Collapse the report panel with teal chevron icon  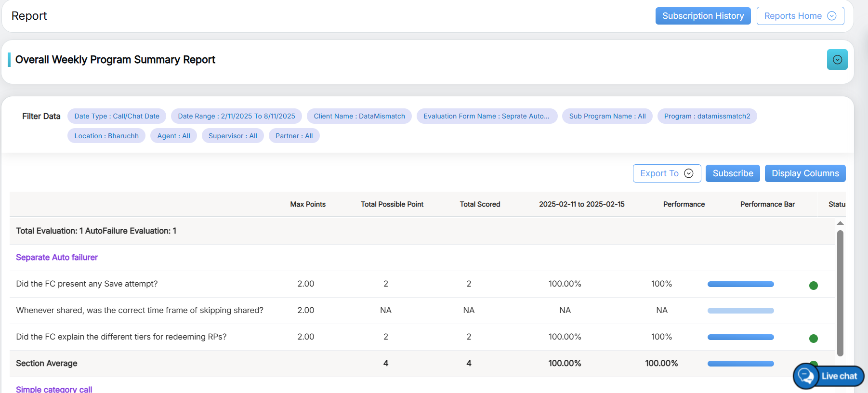pos(837,60)
